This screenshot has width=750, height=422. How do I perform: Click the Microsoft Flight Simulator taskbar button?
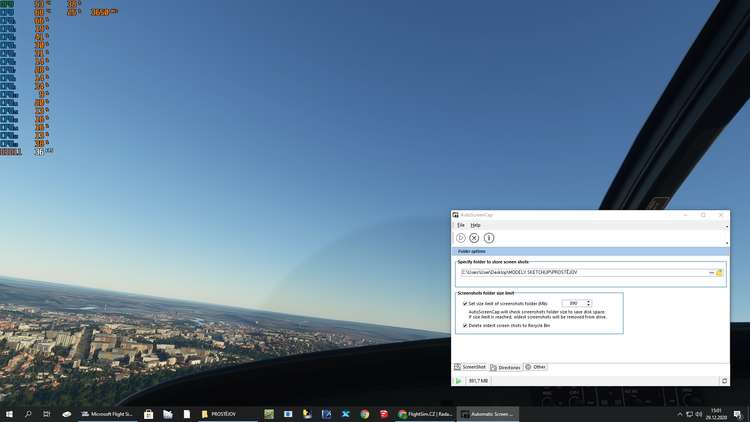(x=106, y=414)
